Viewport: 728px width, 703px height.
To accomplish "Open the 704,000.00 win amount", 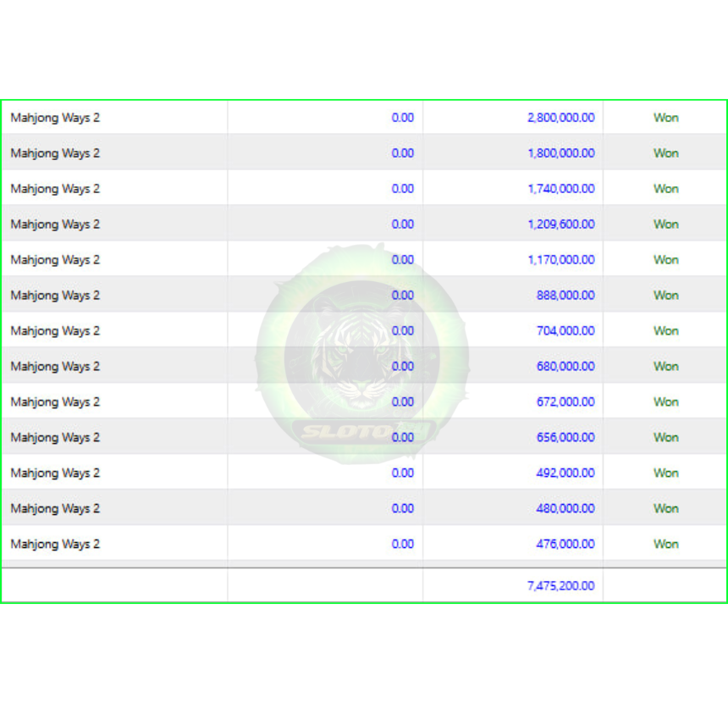I will coord(565,331).
